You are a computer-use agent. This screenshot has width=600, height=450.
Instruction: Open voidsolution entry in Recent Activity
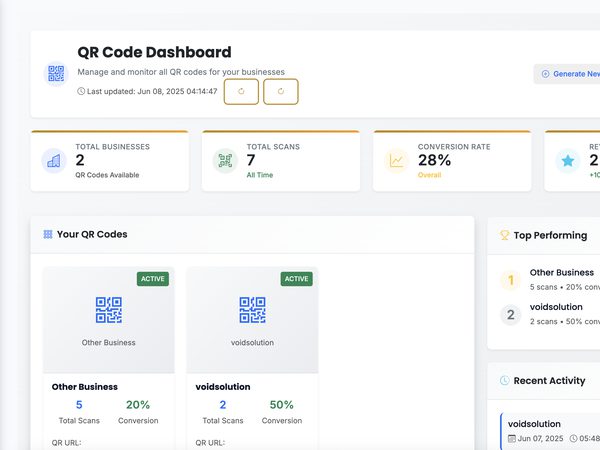pos(550,431)
